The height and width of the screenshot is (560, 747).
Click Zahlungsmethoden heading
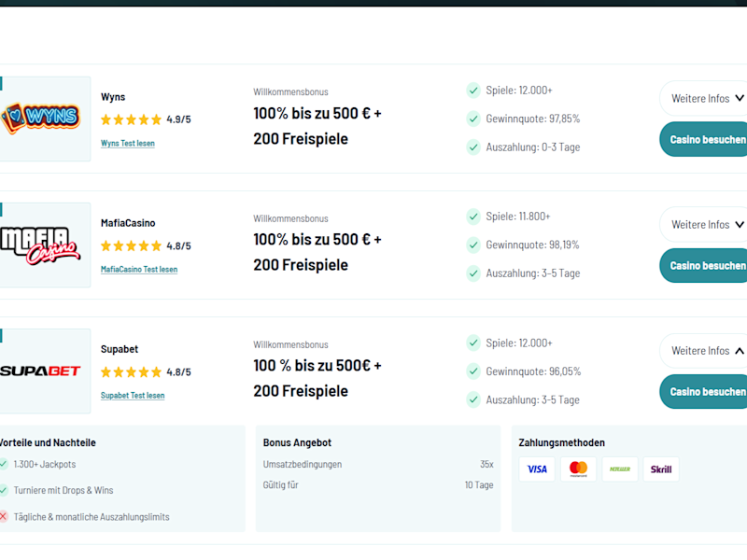562,442
